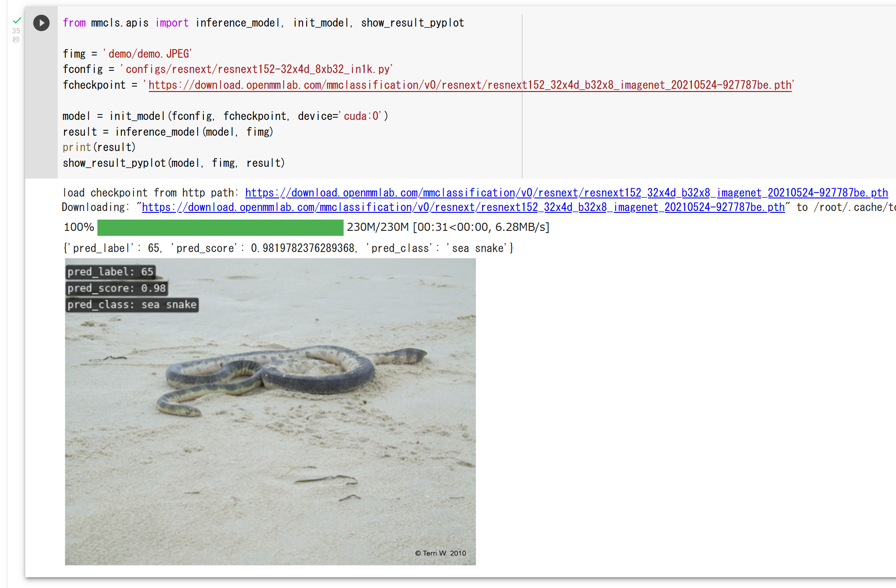896x588 pixels.
Task: Click the 100% progress percentage text
Action: coord(79,227)
